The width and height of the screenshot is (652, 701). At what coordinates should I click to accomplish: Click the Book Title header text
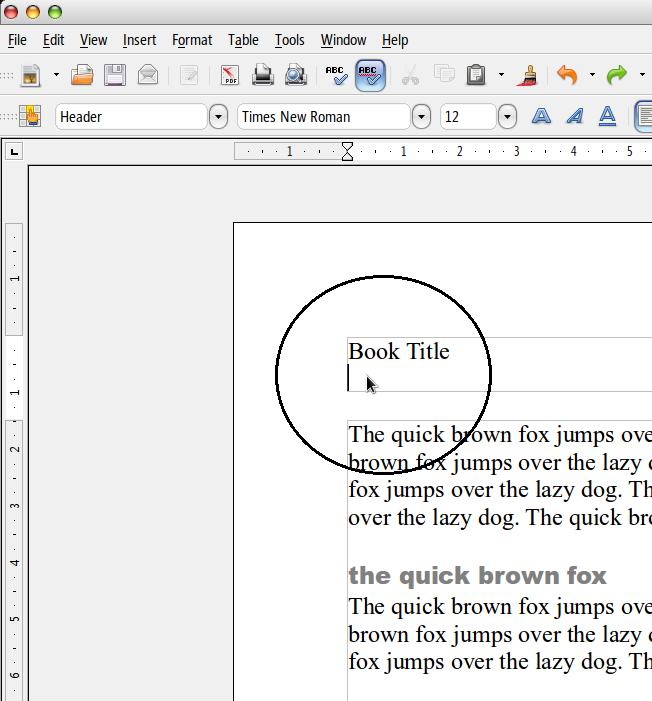[x=399, y=351]
